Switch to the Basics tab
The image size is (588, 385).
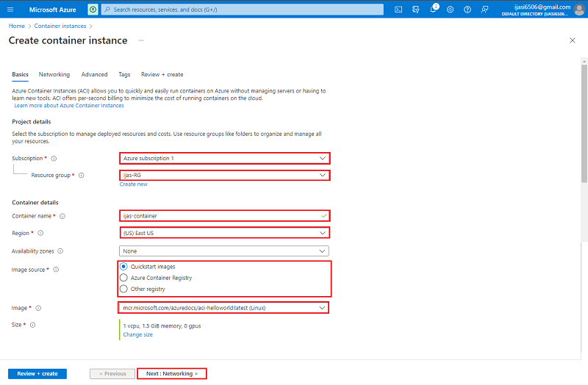[21, 75]
